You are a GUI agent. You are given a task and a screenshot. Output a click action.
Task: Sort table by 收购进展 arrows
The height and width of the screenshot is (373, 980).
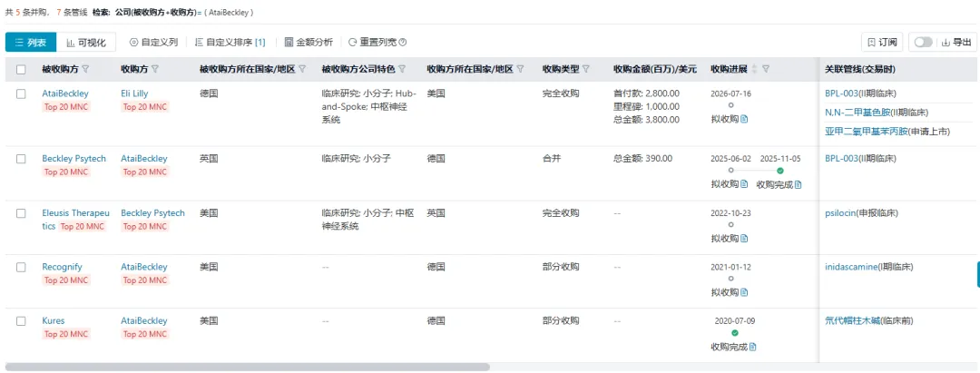754,69
